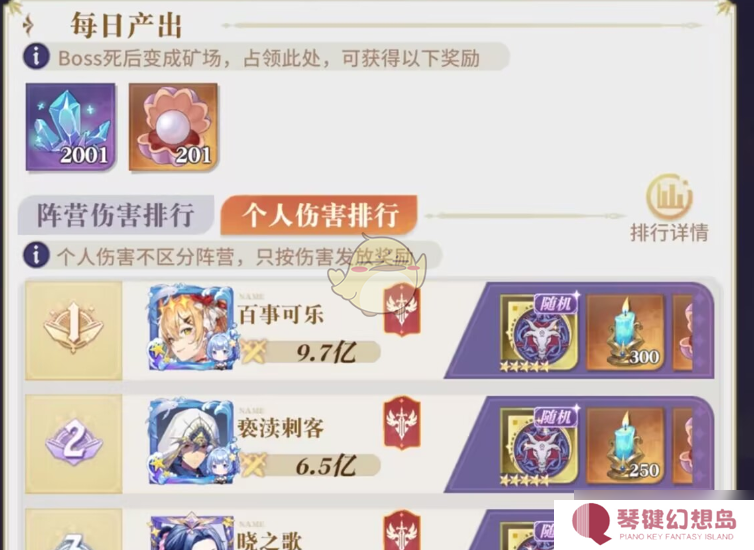View rank 1 random goat-skull card reward
Screen dimensions: 754x550
(540, 333)
